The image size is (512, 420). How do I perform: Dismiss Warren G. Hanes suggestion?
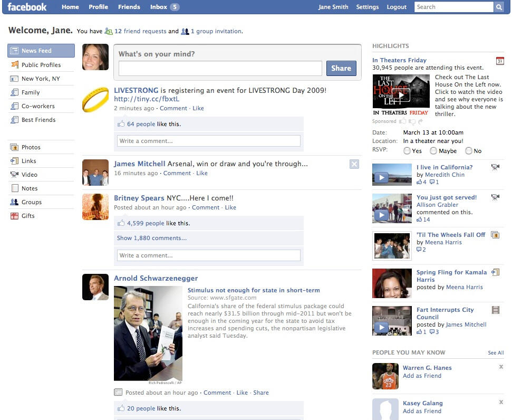point(501,367)
